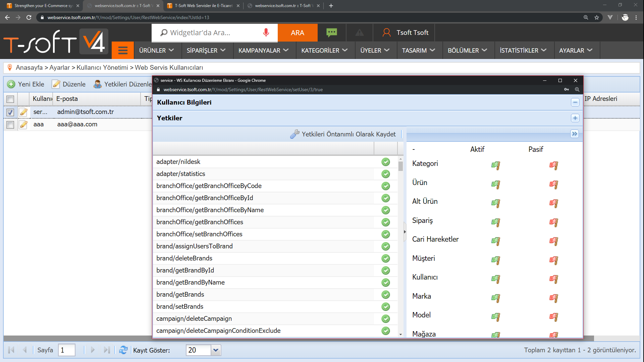Open the KAMPANYALAR dropdown menu
Screen dimensions: 644x362
(x=263, y=50)
